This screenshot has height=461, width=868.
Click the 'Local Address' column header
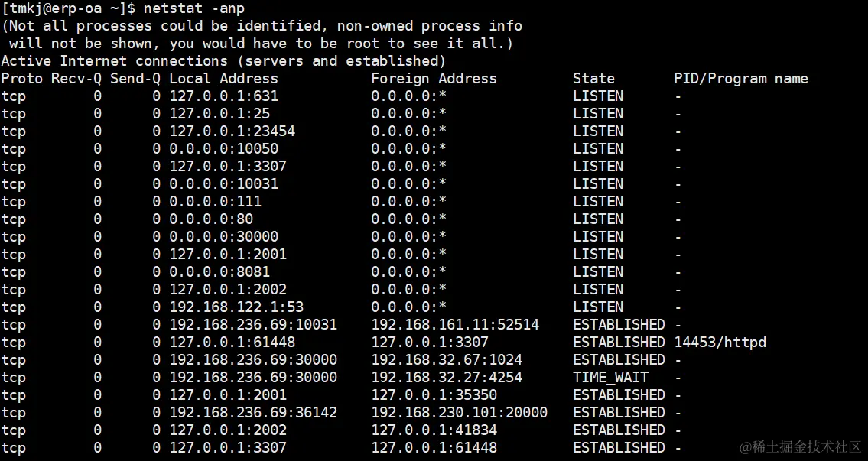(223, 79)
